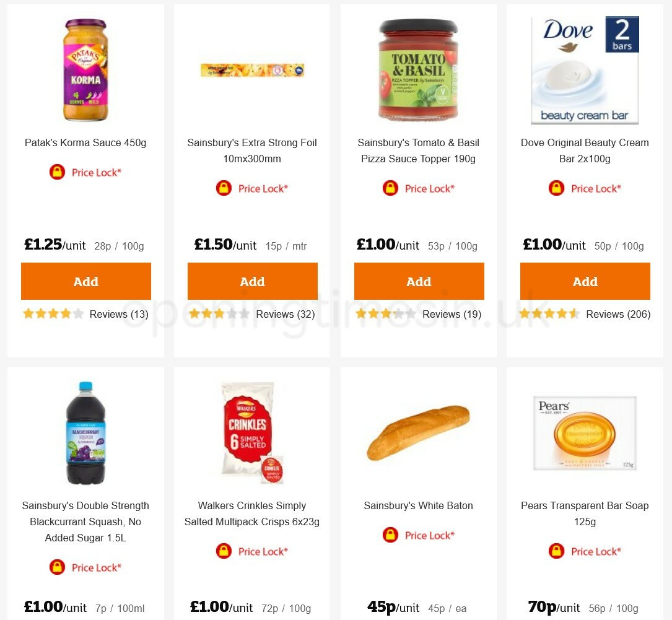Open Reviews (13) for Patak's Korma Sauce
Screen dimensions: 672x620
[118, 314]
